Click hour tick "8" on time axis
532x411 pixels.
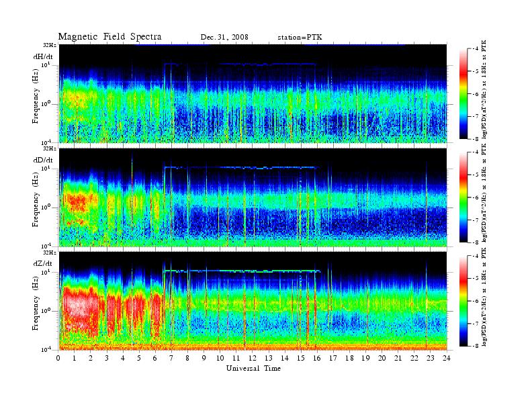(187, 359)
